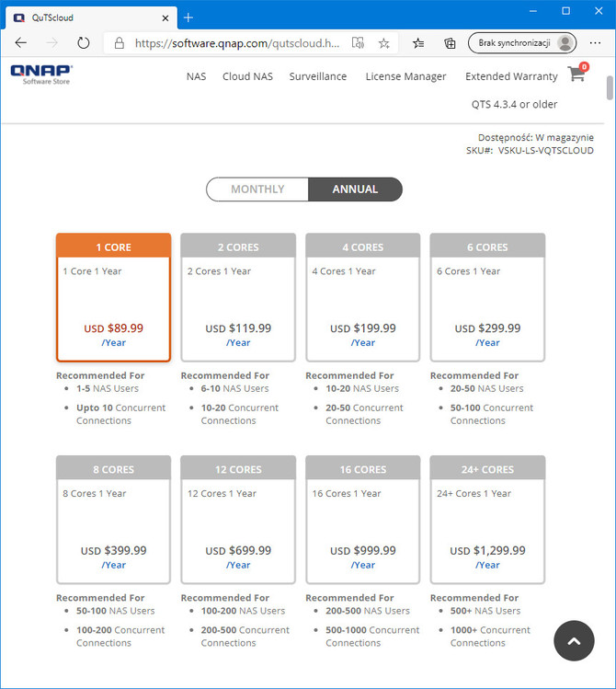616x689 pixels.
Task: Pick the 16 CORES plan card
Action: pos(362,520)
